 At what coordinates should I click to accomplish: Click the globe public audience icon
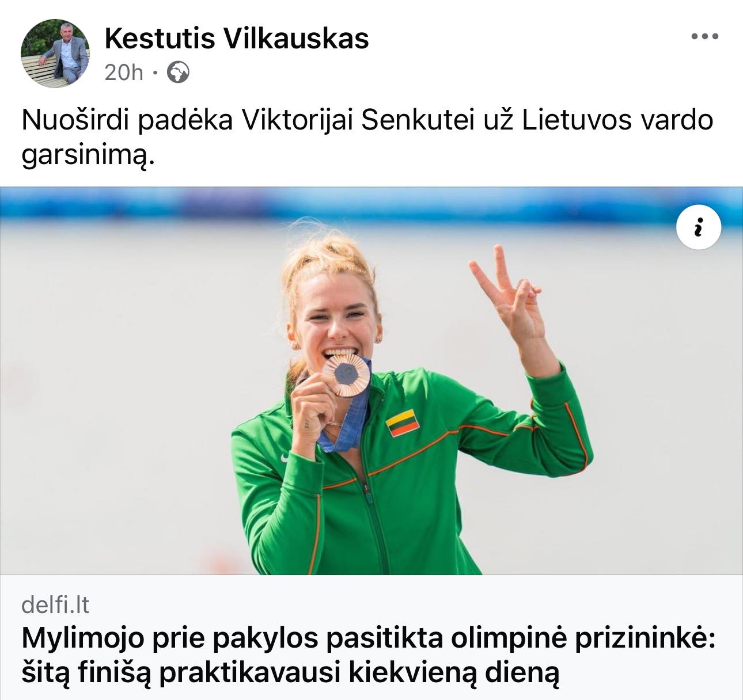[178, 73]
